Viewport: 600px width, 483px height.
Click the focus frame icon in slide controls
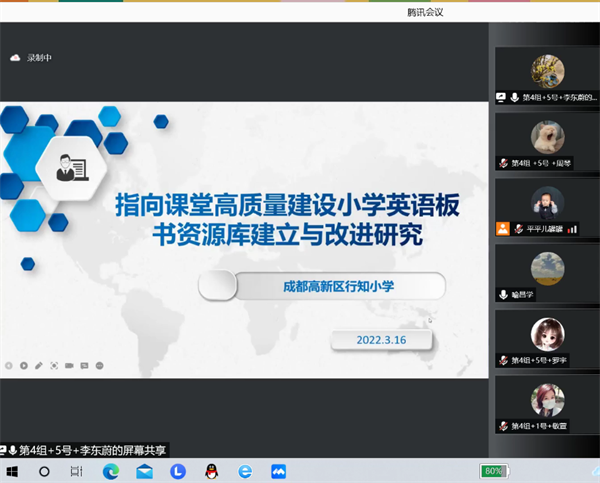[x=54, y=366]
